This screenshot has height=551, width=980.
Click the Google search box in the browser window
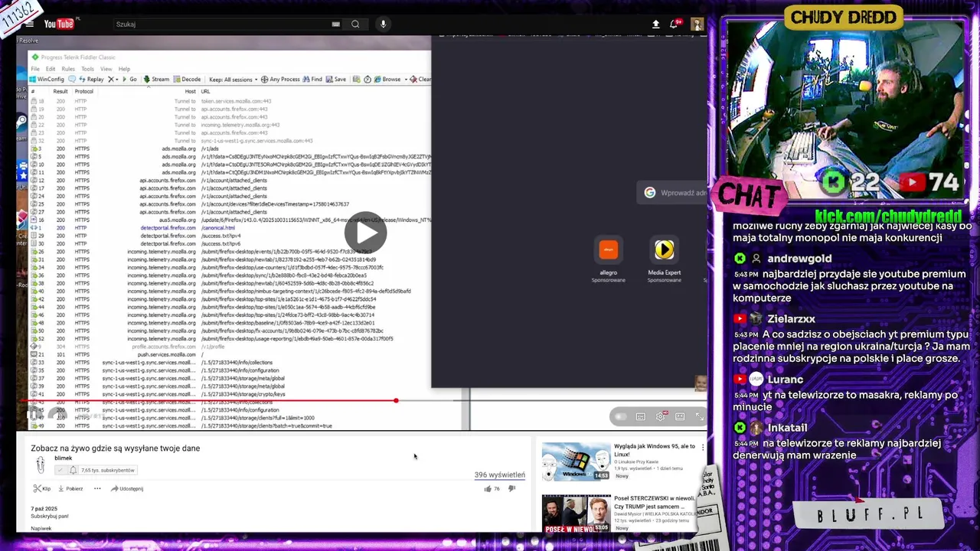point(672,193)
